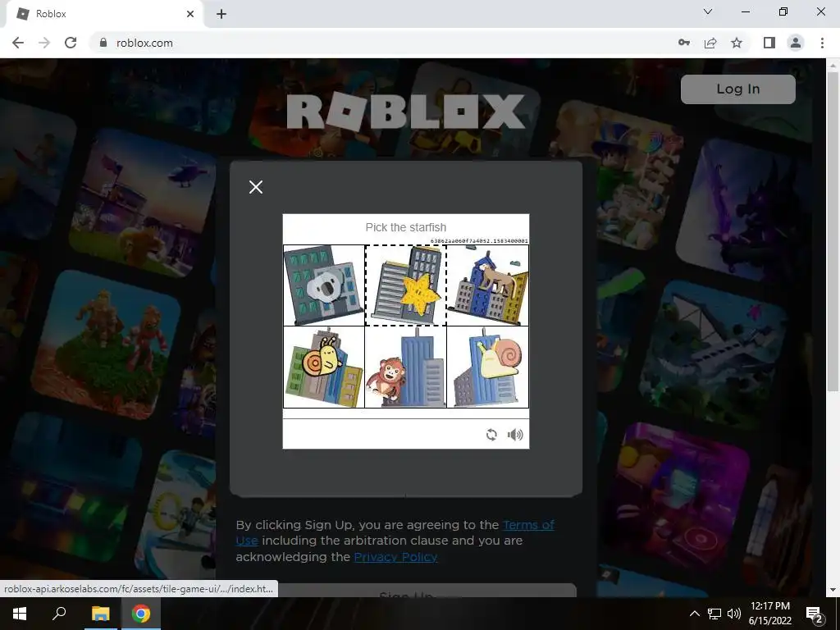Choose the pink-shelled snail on skyscraper tile
The width and height of the screenshot is (840, 630).
tap(487, 367)
